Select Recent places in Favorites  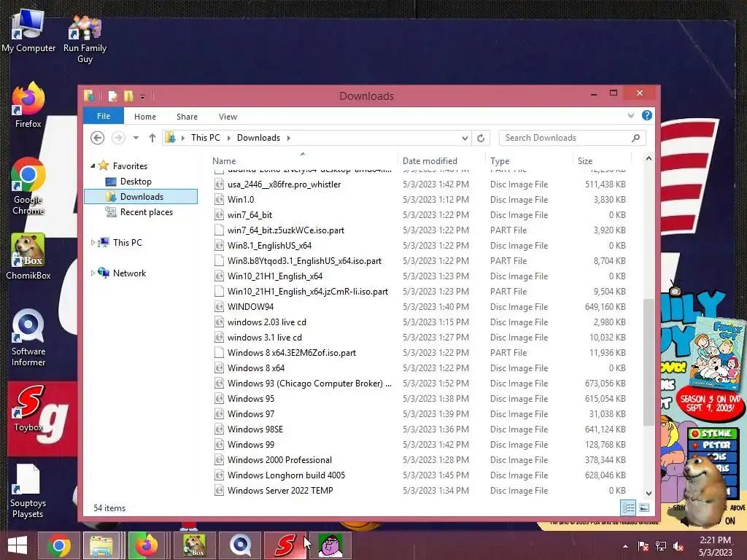pyautogui.click(x=146, y=212)
